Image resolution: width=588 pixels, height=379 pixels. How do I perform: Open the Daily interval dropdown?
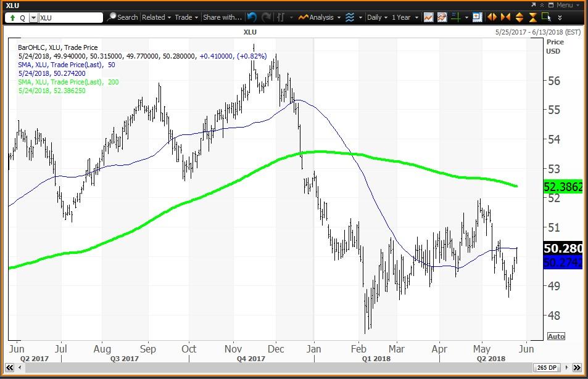378,17
